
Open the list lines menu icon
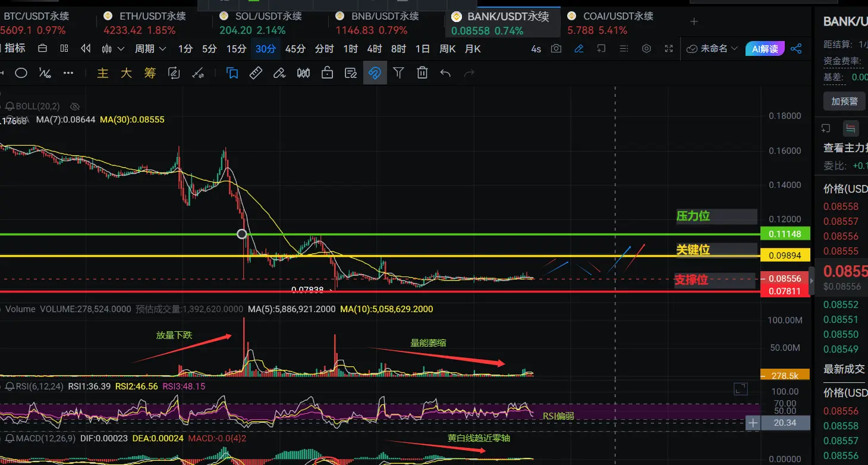tap(623, 49)
